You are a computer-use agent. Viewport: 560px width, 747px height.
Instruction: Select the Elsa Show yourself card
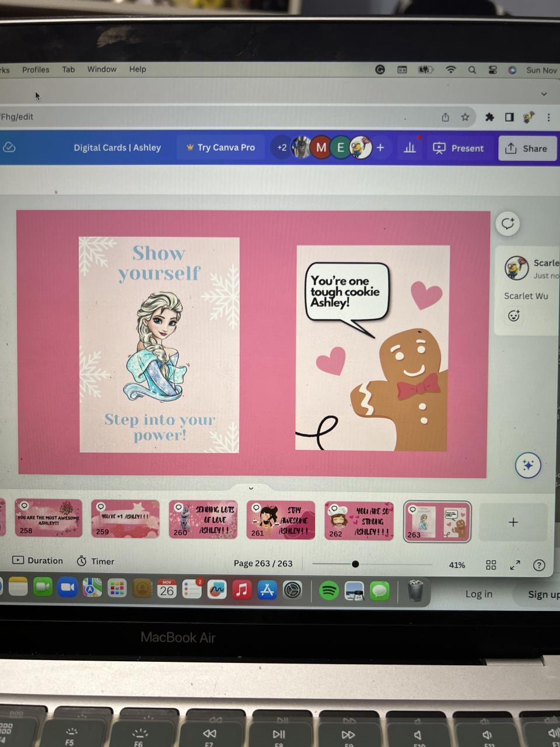point(159,344)
